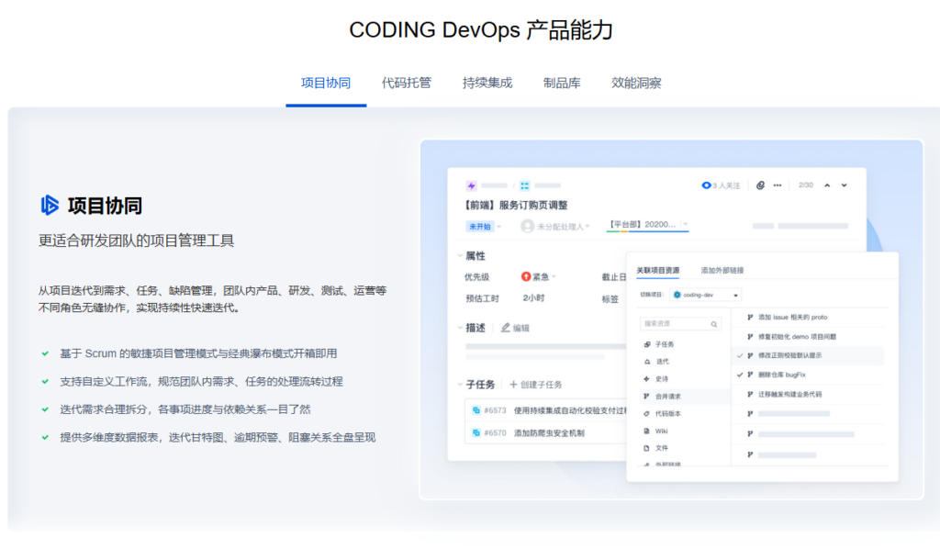Collapse the 子任务 section

pyautogui.click(x=460, y=385)
